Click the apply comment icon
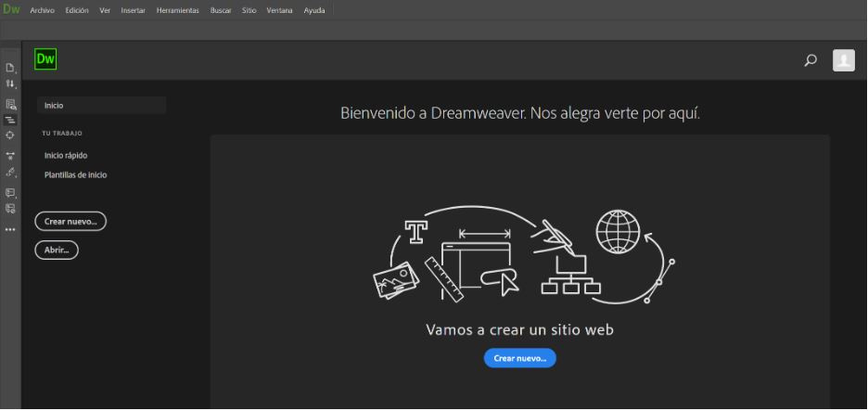This screenshot has width=868, height=411. click(x=10, y=193)
